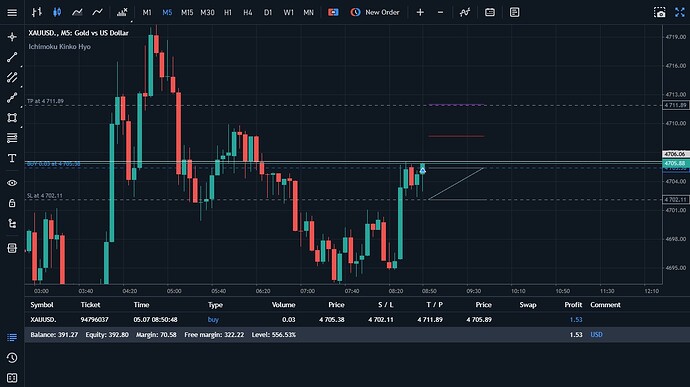Select the Text tool
690x387 pixels.
tap(12, 158)
